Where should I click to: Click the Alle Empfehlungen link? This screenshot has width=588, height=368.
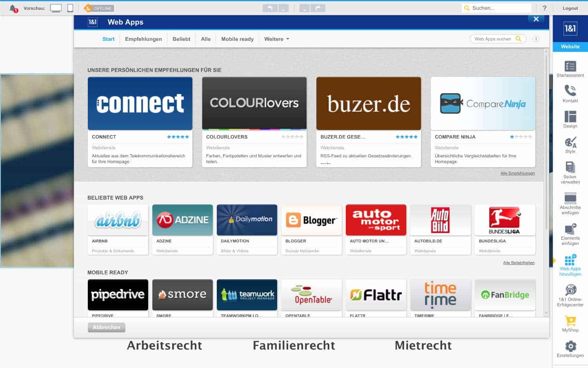pyautogui.click(x=517, y=173)
